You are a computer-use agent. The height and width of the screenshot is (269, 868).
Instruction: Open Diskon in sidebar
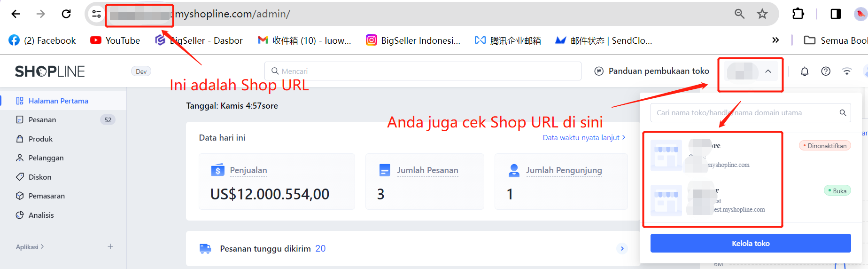pos(63,177)
